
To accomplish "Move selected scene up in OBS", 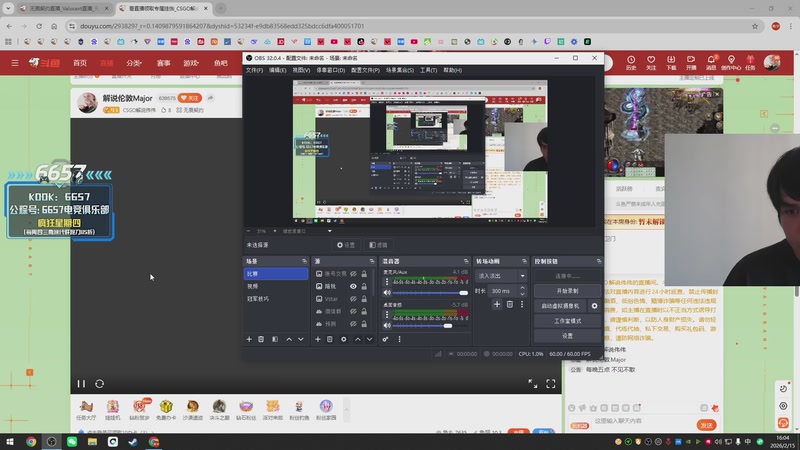I will 289,339.
